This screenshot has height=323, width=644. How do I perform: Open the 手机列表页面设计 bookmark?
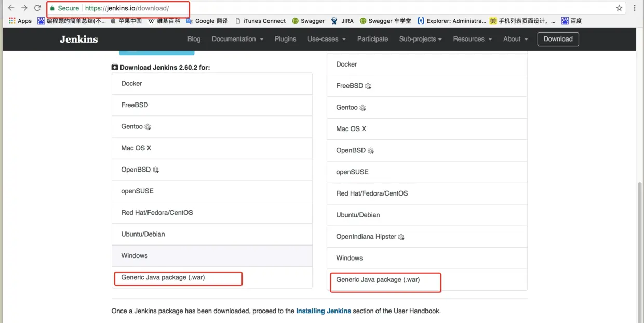point(522,21)
